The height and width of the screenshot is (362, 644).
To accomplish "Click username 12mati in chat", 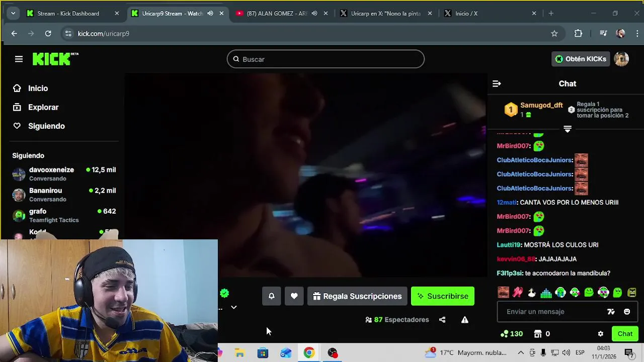I will 507,203.
